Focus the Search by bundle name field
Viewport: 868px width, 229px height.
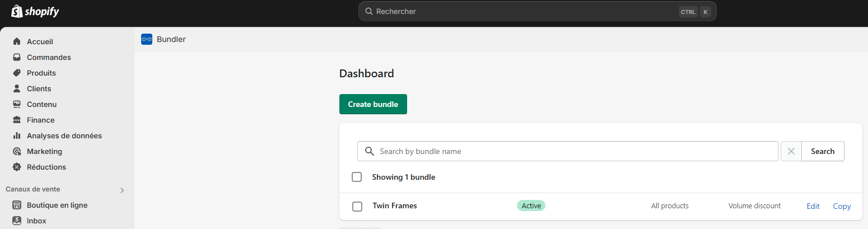coord(571,151)
